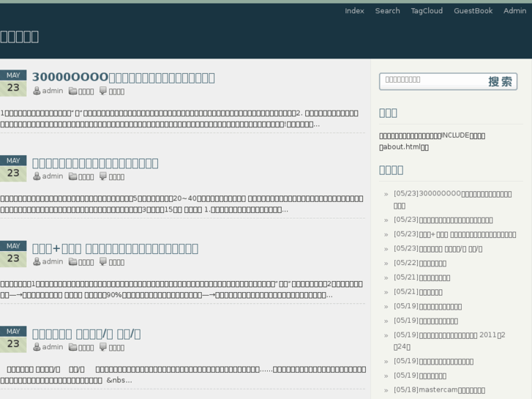Click the post title containing a plus sign
This screenshot has height=399, width=532.
tap(115, 249)
